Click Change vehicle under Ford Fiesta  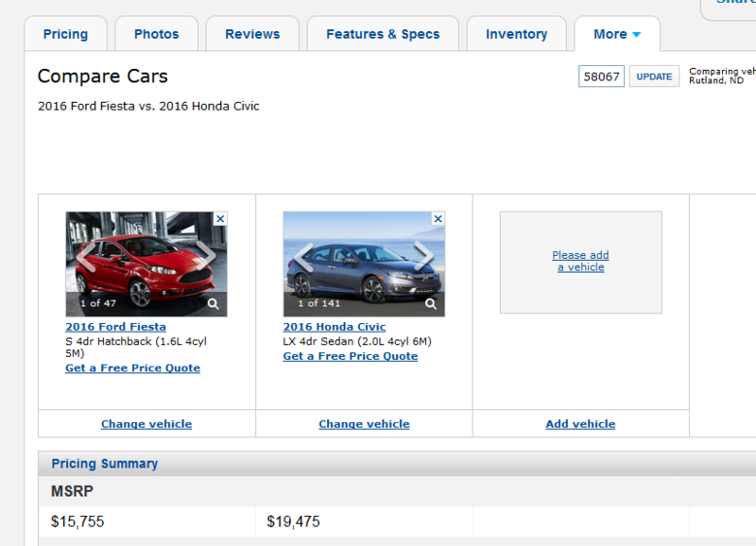tap(146, 424)
